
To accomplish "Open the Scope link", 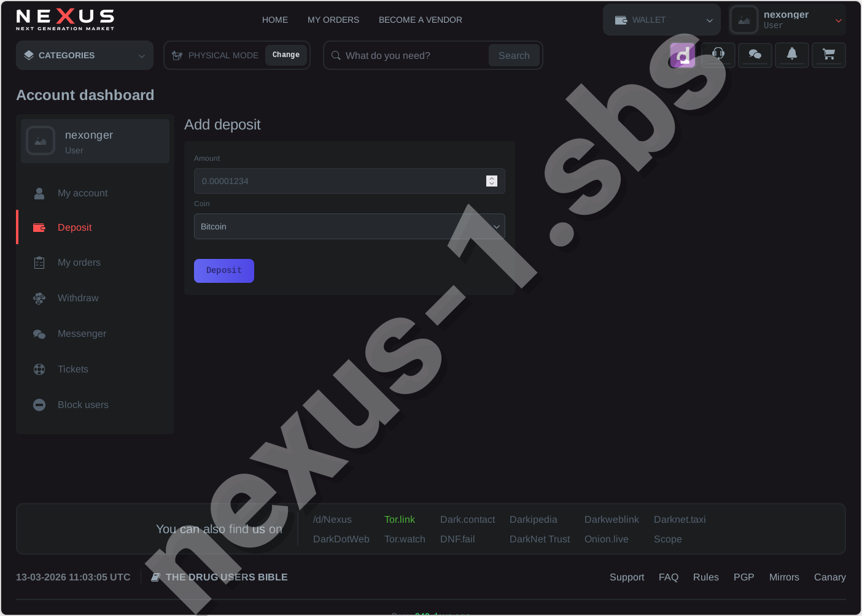I will (x=668, y=539).
